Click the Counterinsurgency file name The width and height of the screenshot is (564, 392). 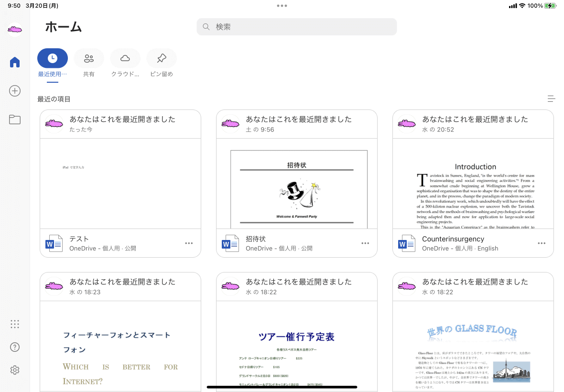453,239
